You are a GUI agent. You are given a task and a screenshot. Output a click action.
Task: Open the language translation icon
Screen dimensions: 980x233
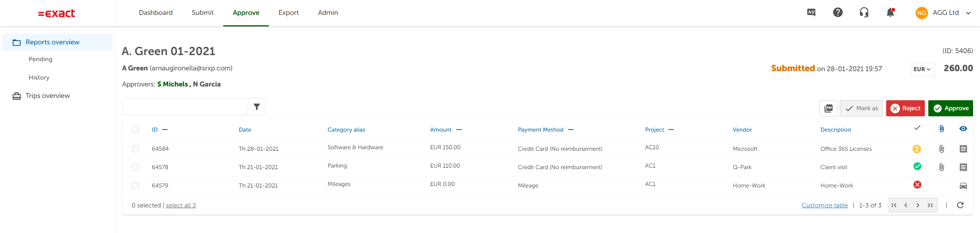point(811,12)
